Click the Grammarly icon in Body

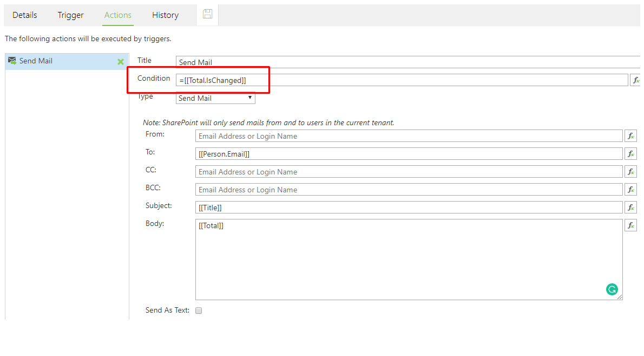[x=612, y=289]
